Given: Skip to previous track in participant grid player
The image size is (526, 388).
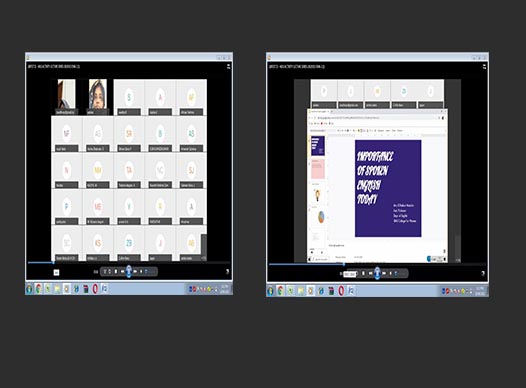Looking at the screenshot, I should pos(122,271).
